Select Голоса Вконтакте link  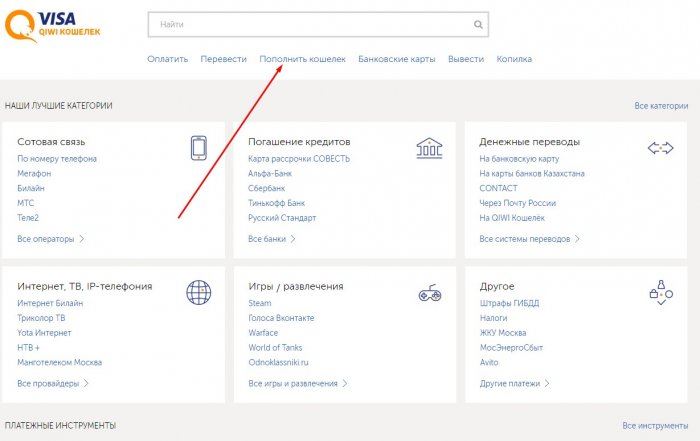(281, 318)
